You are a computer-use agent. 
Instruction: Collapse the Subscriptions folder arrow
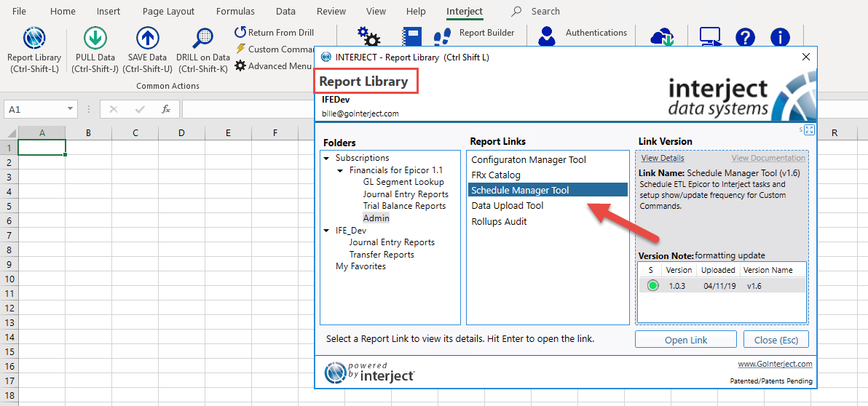point(327,158)
